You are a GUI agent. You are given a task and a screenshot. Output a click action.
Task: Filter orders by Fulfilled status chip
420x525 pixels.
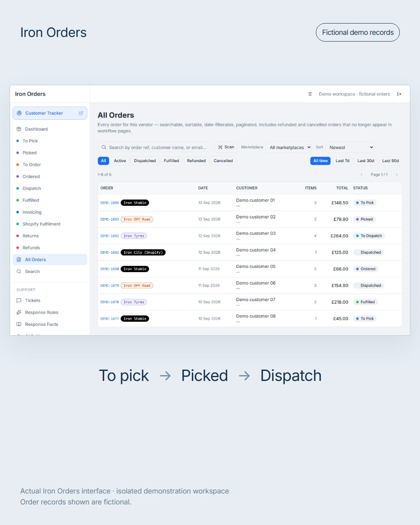coord(171,161)
